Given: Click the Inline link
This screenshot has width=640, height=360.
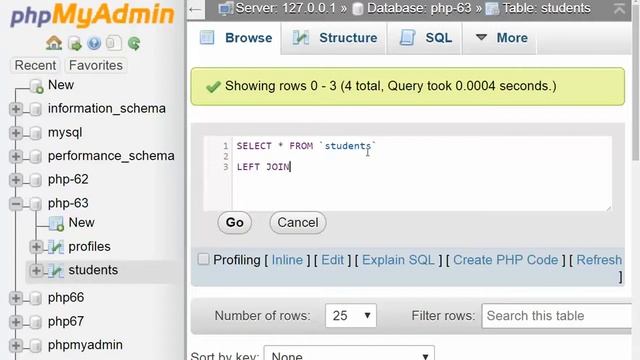Looking at the screenshot, I should pyautogui.click(x=287, y=260).
